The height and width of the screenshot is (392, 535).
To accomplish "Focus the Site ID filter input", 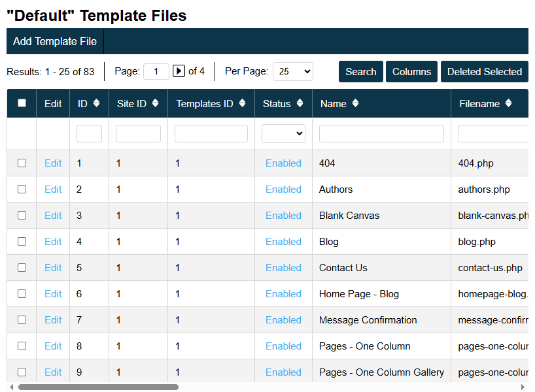I will coord(138,133).
